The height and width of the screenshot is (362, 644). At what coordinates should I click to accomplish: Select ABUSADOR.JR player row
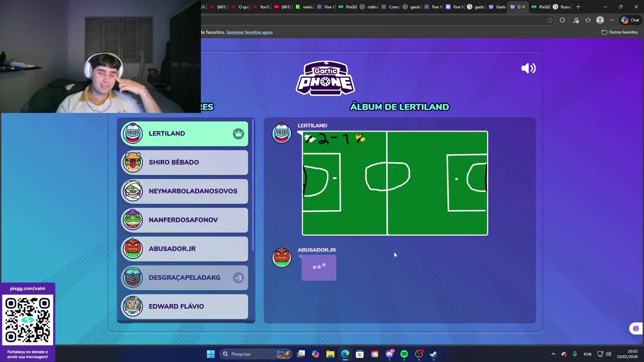185,249
